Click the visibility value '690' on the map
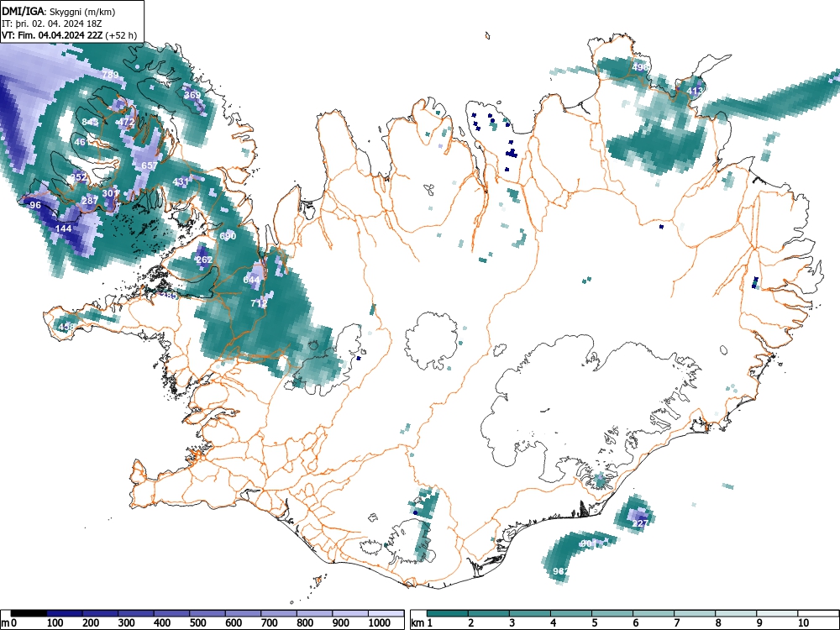This screenshot has width=840, height=630. pyautogui.click(x=228, y=236)
